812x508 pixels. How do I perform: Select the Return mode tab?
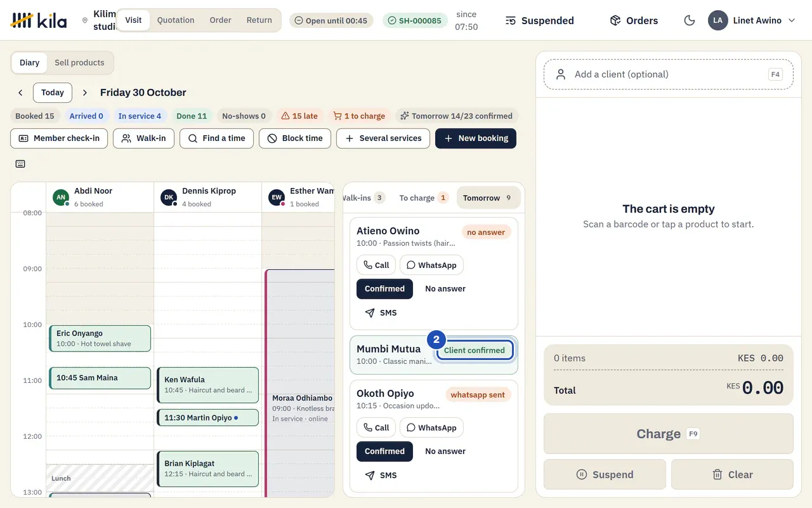[x=259, y=20]
